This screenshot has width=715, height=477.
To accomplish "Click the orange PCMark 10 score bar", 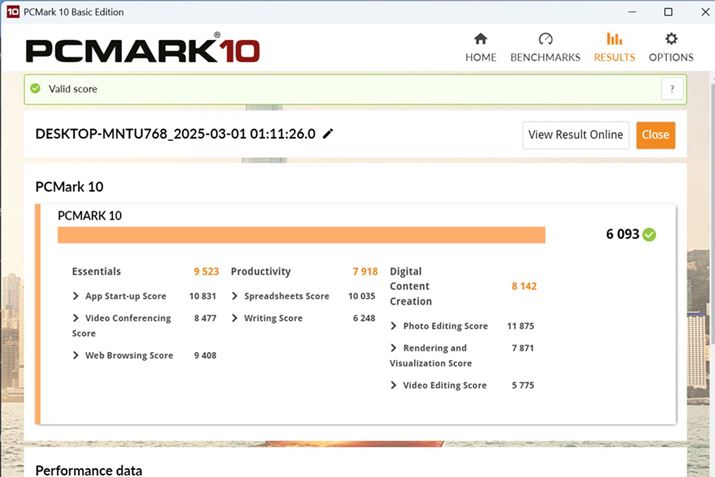I will (x=301, y=235).
